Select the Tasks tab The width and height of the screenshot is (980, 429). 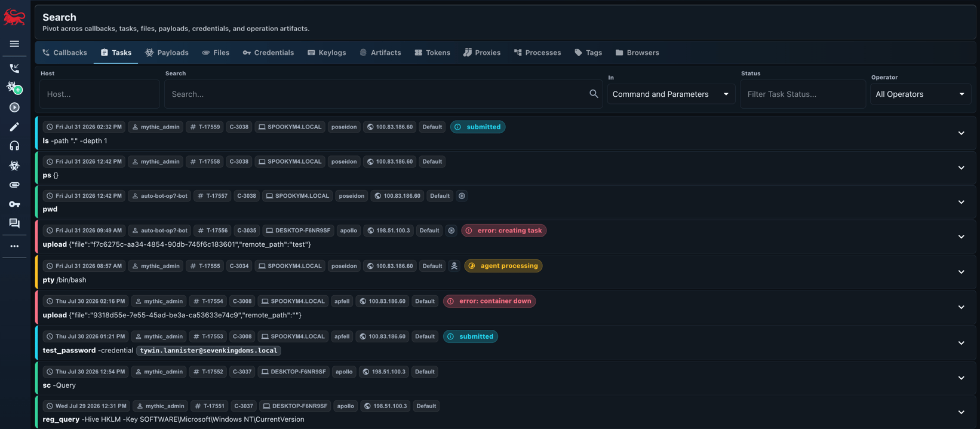pos(116,53)
